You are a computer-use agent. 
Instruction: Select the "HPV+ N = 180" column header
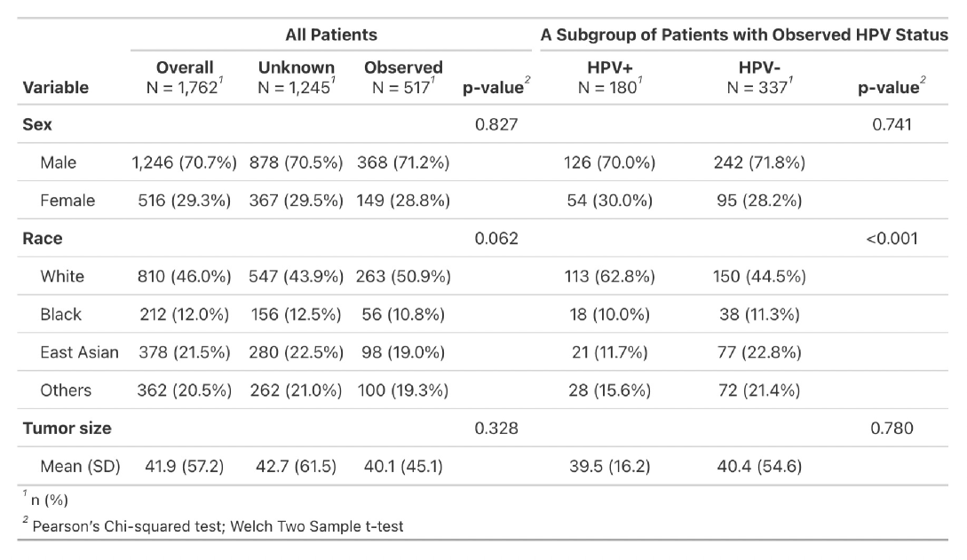coord(609,77)
